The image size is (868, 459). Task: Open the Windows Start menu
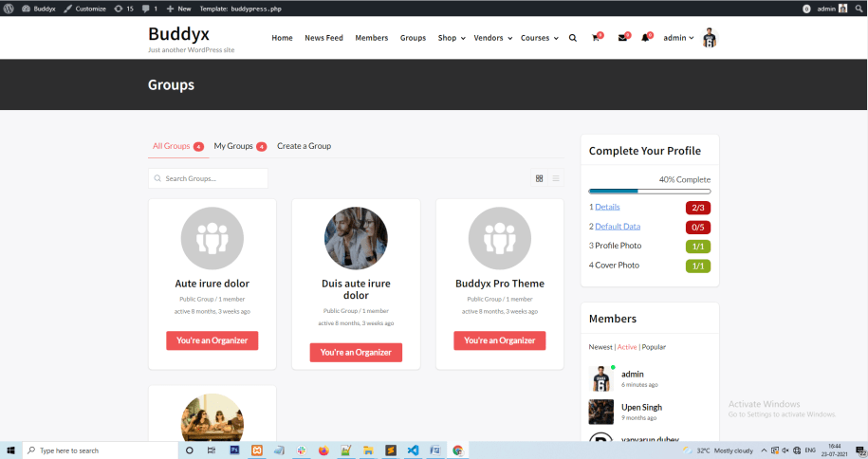10,450
